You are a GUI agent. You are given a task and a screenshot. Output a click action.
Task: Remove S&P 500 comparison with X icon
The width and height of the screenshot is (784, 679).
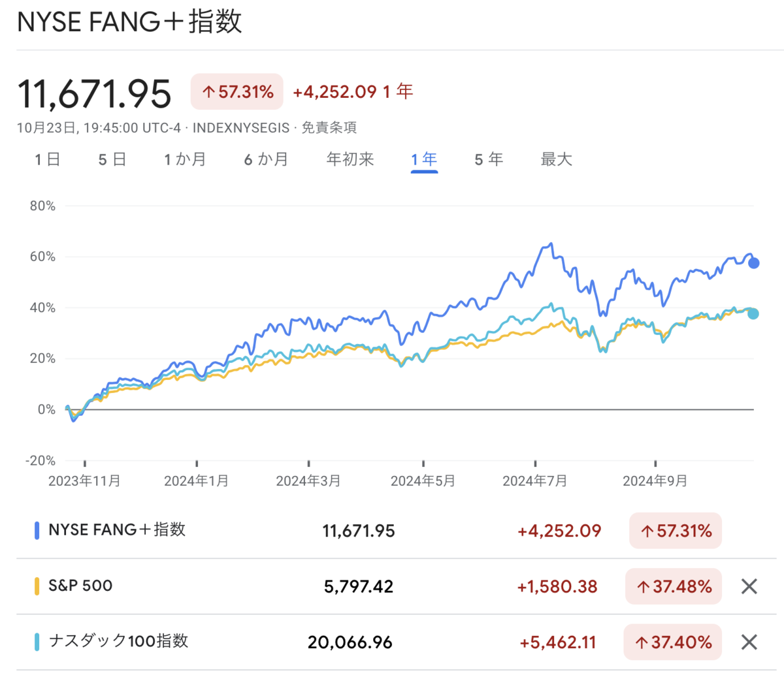[x=749, y=586]
